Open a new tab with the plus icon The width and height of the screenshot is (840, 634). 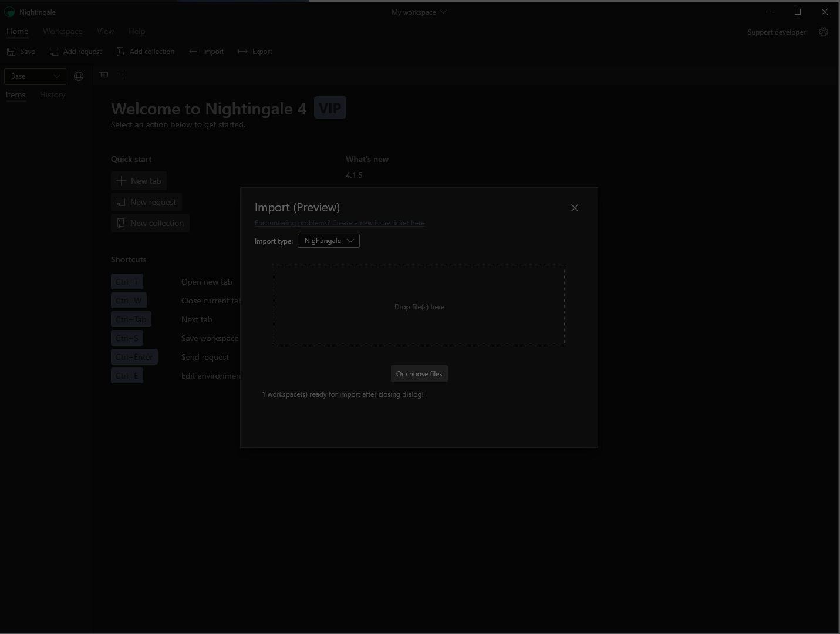123,75
